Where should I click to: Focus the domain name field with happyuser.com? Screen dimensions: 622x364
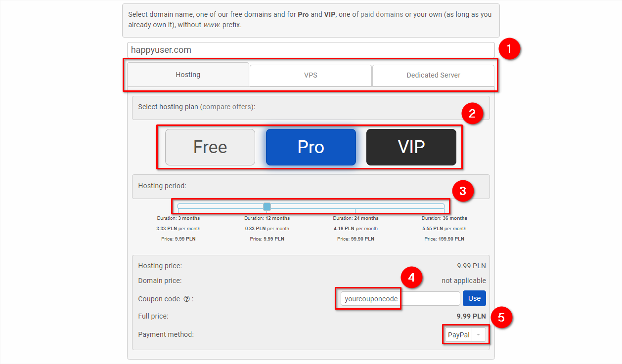[x=311, y=50]
